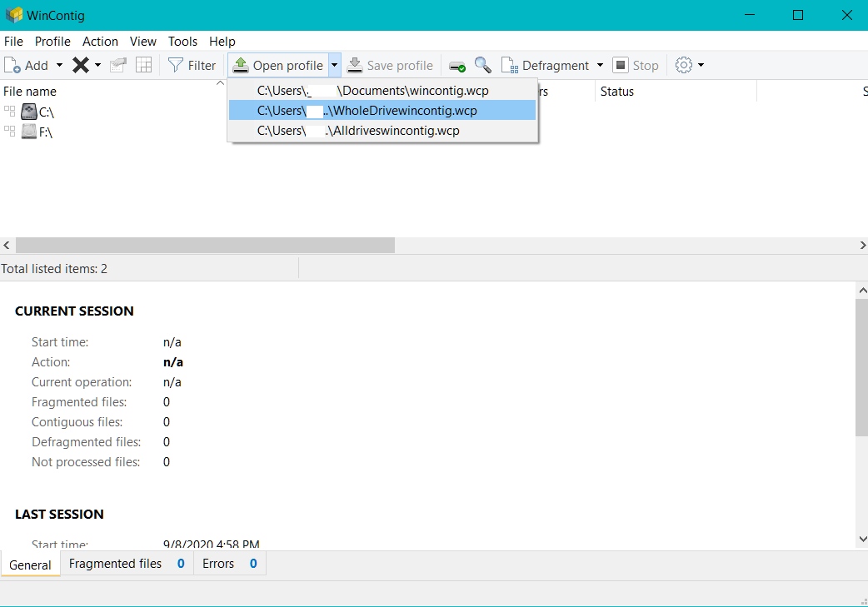This screenshot has height=607, width=868.
Task: Click the settings gear icon
Action: point(684,65)
